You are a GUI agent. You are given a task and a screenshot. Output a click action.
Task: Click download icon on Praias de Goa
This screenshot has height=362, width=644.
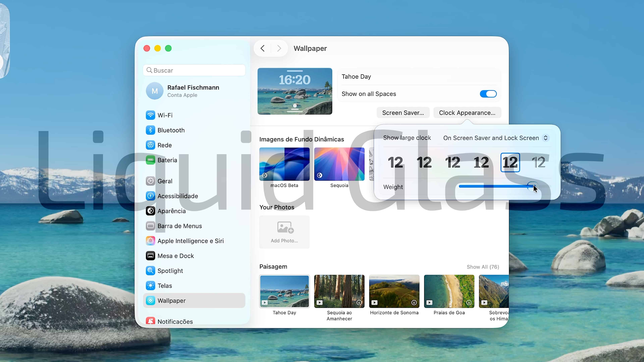[x=469, y=303]
